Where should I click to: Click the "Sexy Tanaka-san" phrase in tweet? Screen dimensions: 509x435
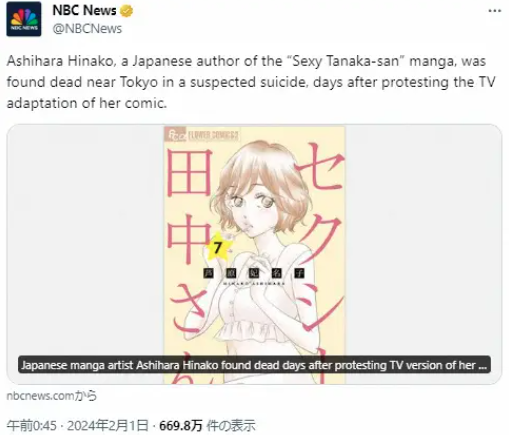point(345,61)
